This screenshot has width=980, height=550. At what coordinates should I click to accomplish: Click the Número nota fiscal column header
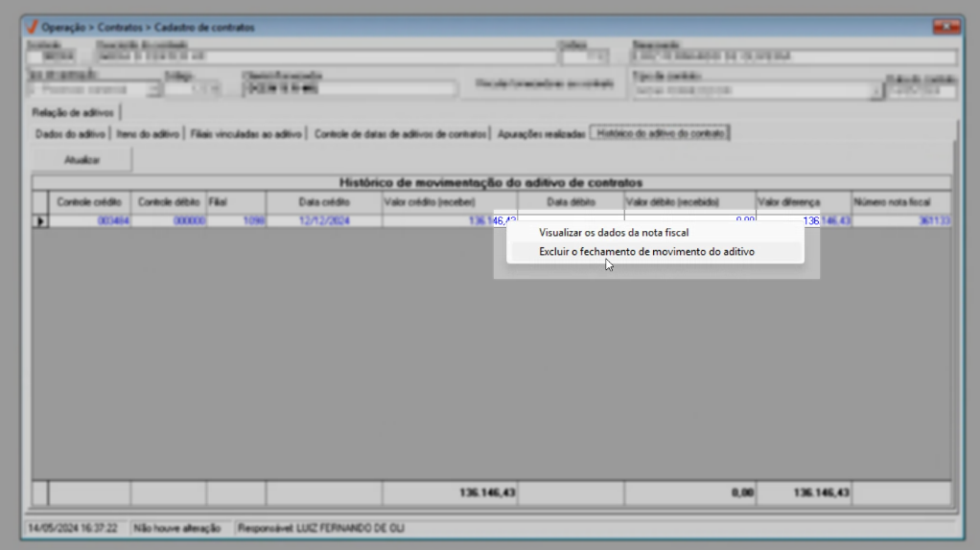(901, 202)
